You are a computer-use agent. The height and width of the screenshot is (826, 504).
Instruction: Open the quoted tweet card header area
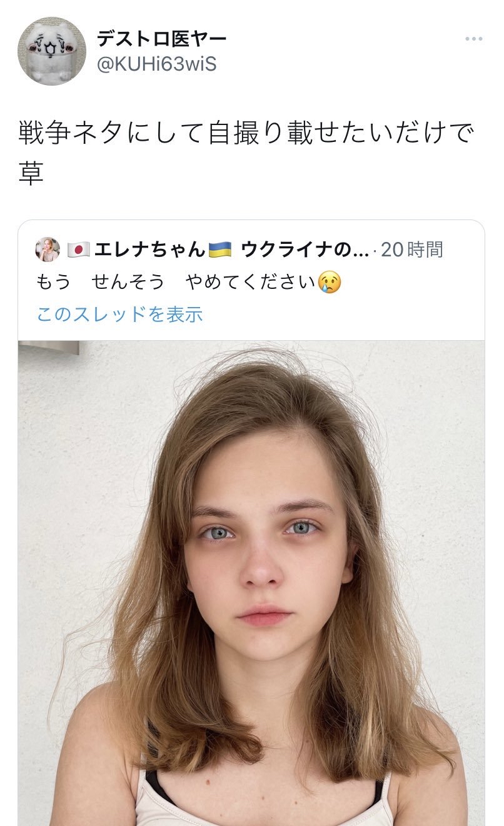[x=251, y=280]
